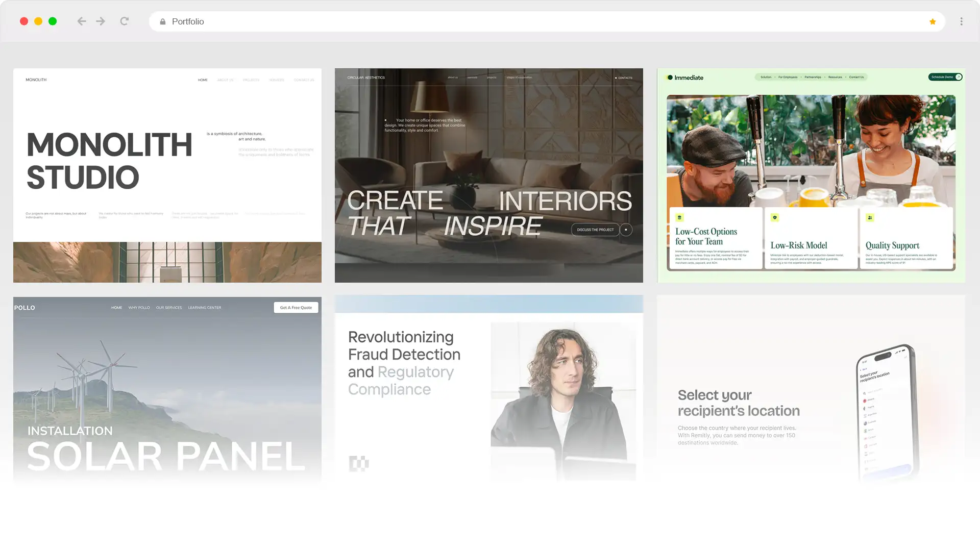
Task: Click the Get A Free Quote button
Action: point(296,308)
